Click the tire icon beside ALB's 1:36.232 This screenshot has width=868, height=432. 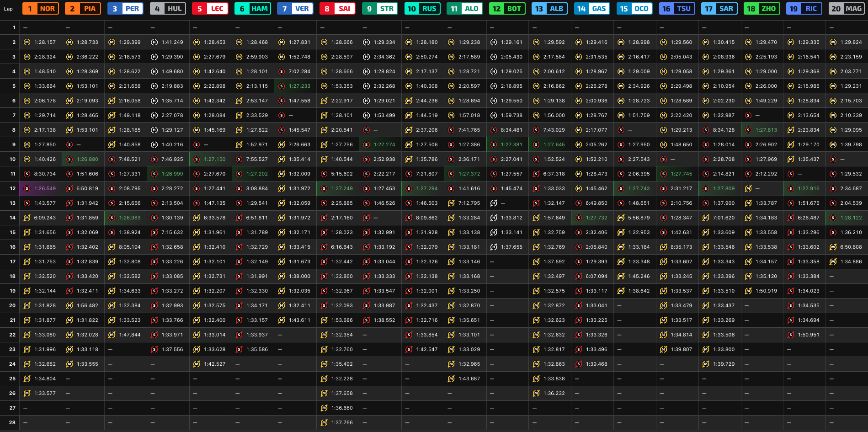pos(536,393)
